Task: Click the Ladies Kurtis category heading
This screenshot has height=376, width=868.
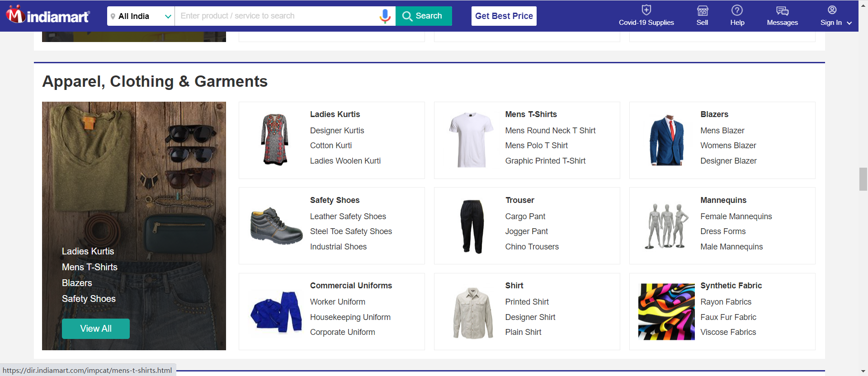Action: (335, 114)
